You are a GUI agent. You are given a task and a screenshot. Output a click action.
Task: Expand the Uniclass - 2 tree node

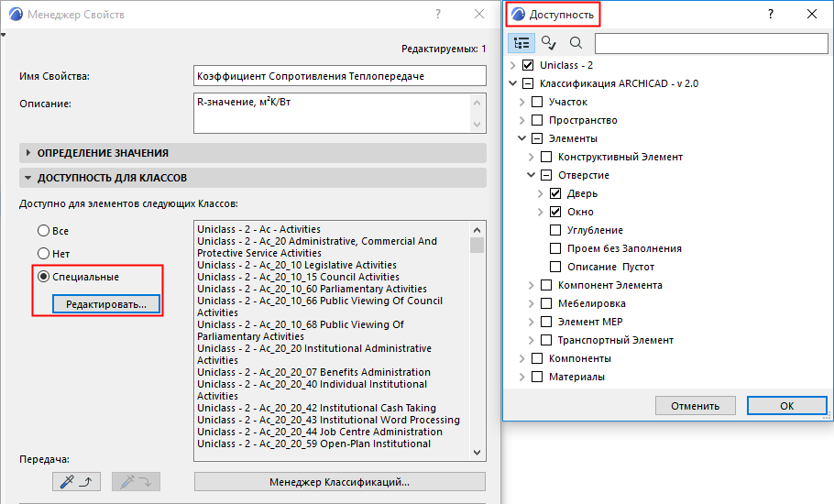point(512,65)
